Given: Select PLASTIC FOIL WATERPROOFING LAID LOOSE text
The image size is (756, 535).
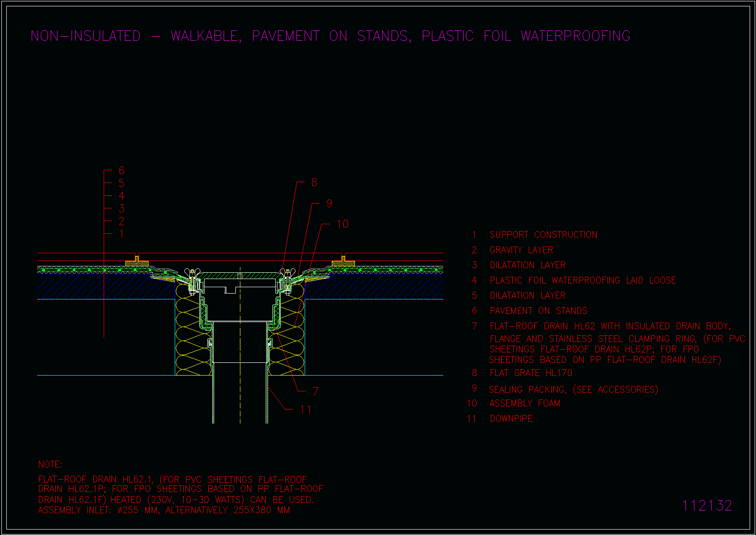Looking at the screenshot, I should tap(583, 280).
